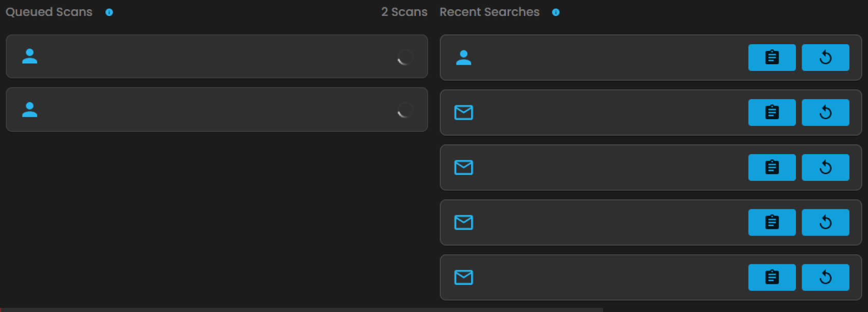The width and height of the screenshot is (868, 312).
Task: Rerun the second recent search
Action: coord(825,113)
